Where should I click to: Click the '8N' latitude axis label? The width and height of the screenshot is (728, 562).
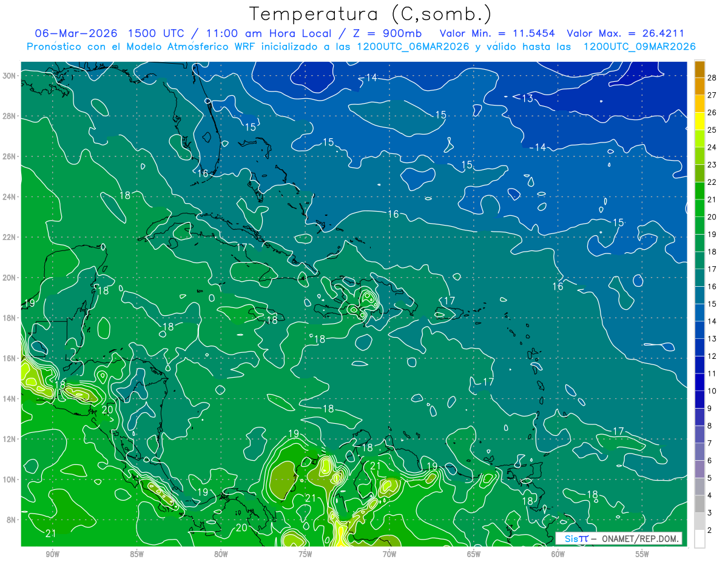pos(12,520)
